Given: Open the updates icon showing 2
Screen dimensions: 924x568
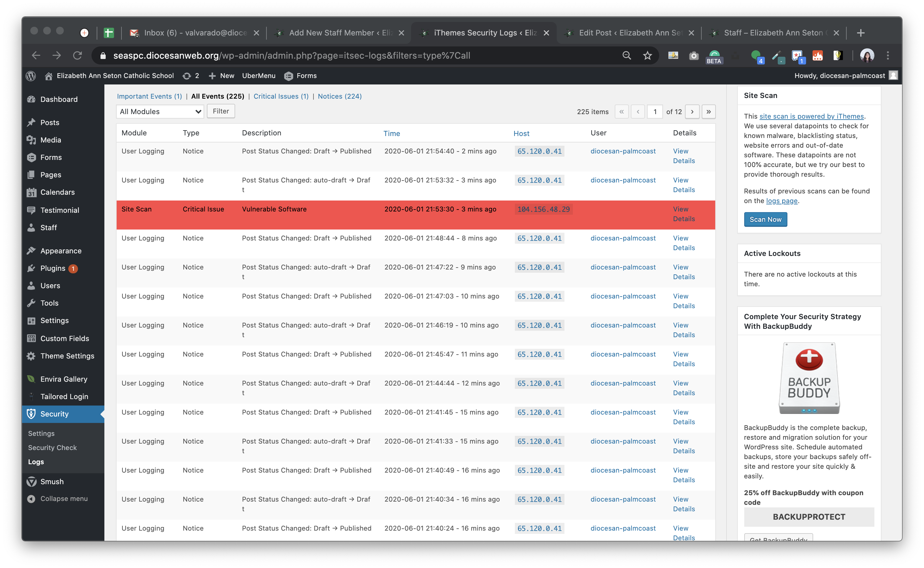Looking at the screenshot, I should click(191, 76).
